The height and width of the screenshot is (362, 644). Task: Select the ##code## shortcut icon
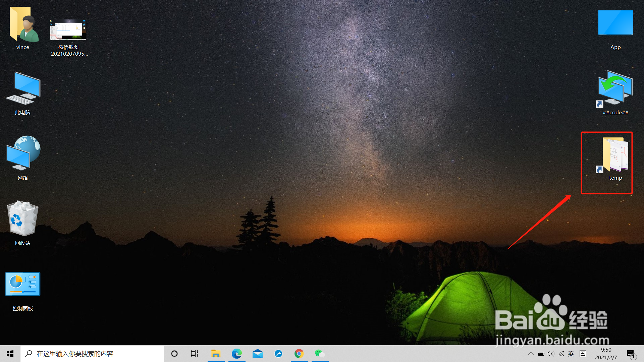(615, 89)
